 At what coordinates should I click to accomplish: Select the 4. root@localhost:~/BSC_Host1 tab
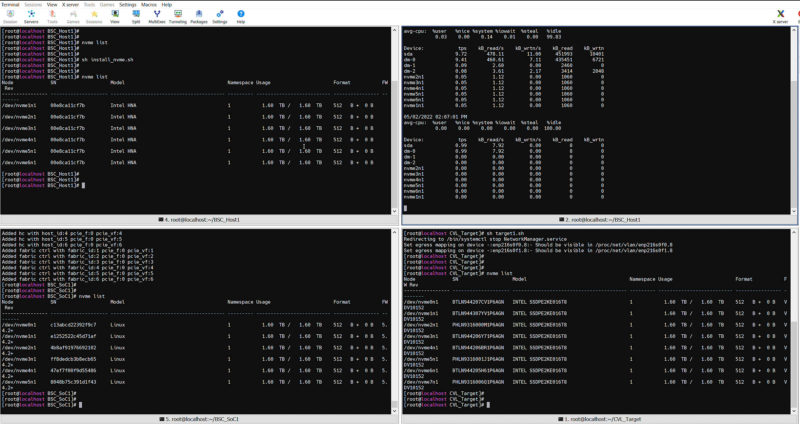pyautogui.click(x=201, y=219)
